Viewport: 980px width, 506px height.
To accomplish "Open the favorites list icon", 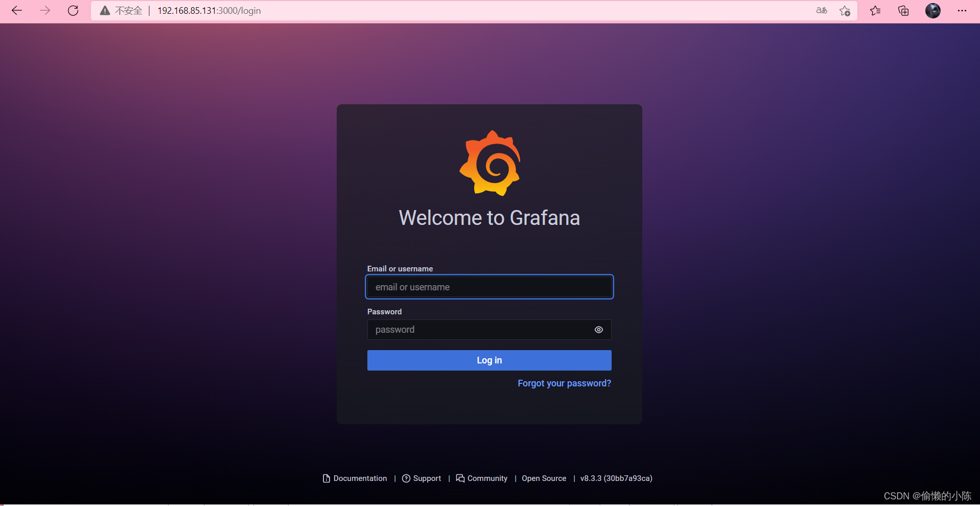I will [875, 11].
